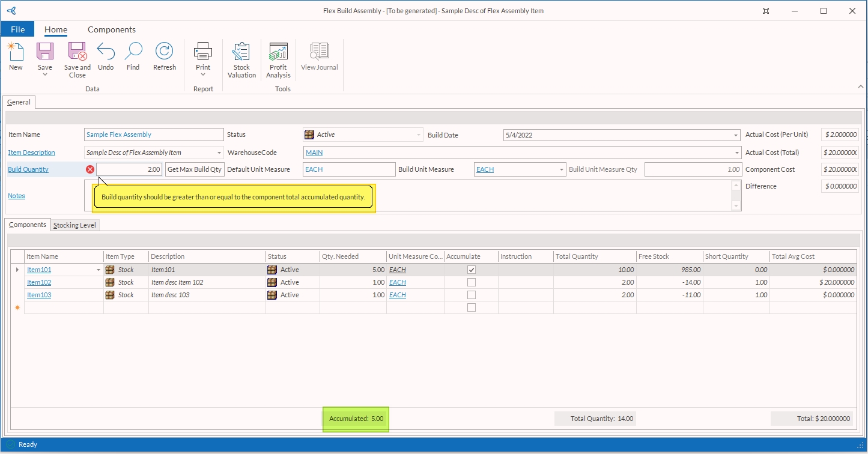Switch to the Components ribbon tab

click(x=112, y=29)
